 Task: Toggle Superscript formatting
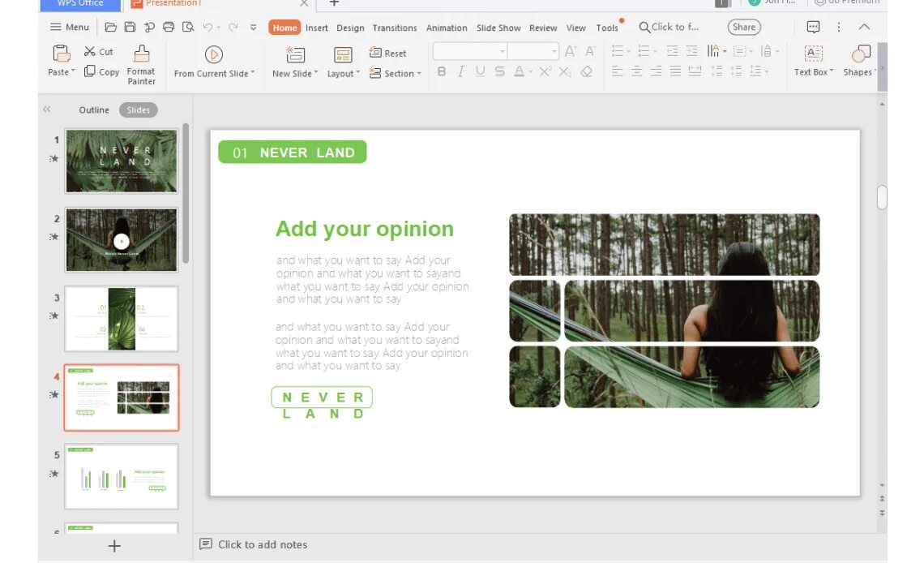[x=545, y=71]
